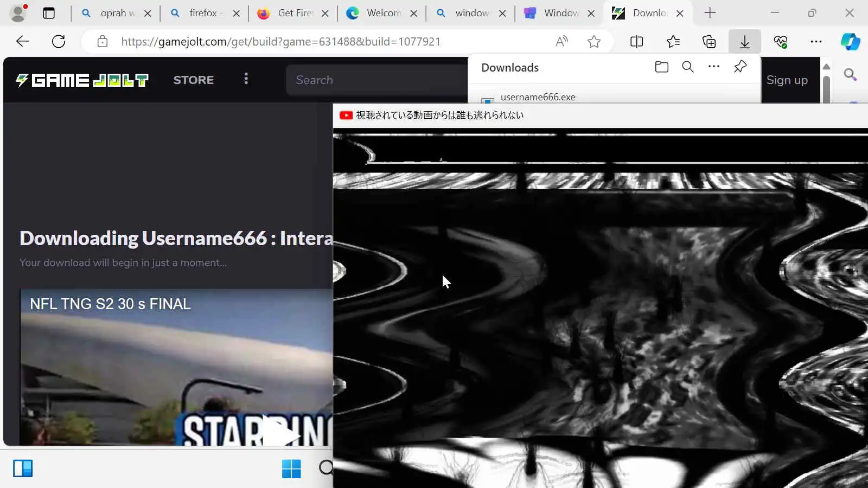
Task: Click the Game Jolt logo
Action: (82, 80)
